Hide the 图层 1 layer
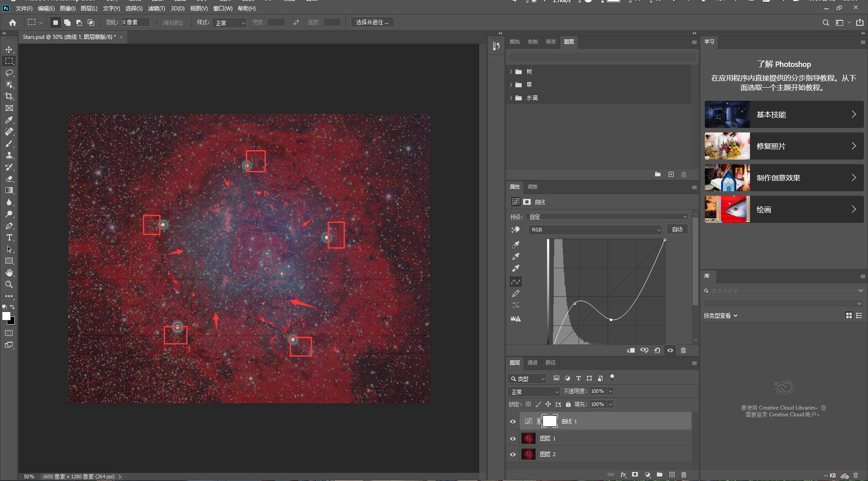 click(x=513, y=439)
